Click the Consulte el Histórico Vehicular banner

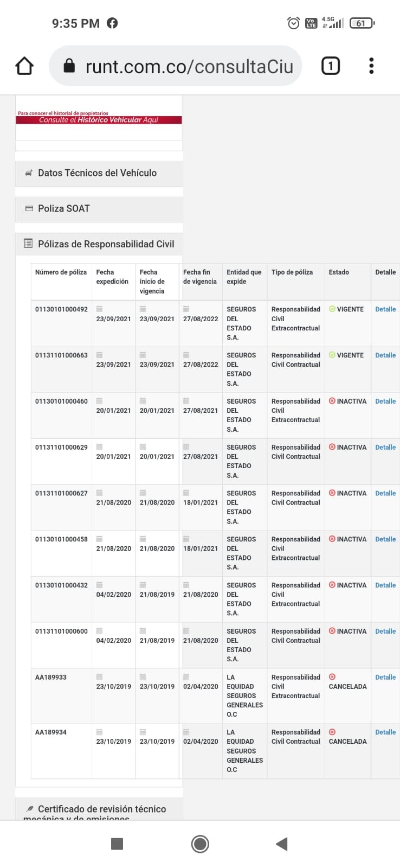click(99, 119)
